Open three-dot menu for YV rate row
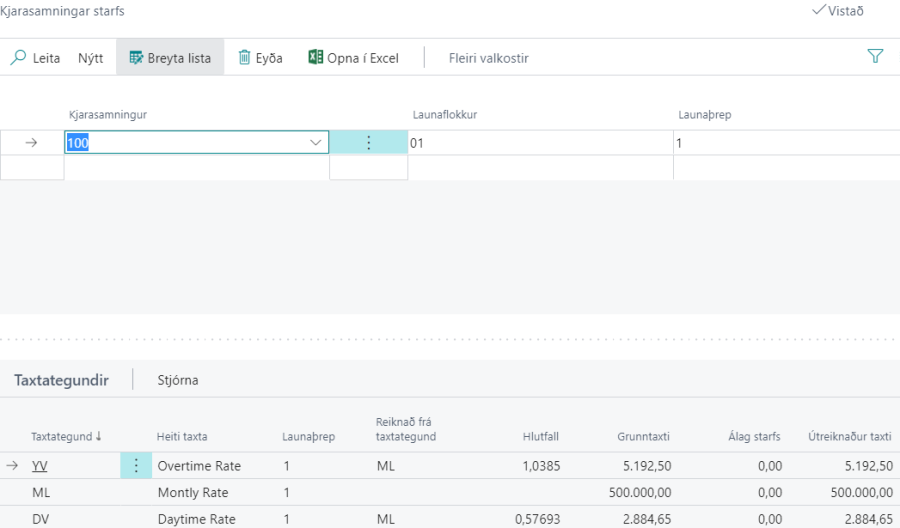The image size is (900, 528). [x=136, y=465]
